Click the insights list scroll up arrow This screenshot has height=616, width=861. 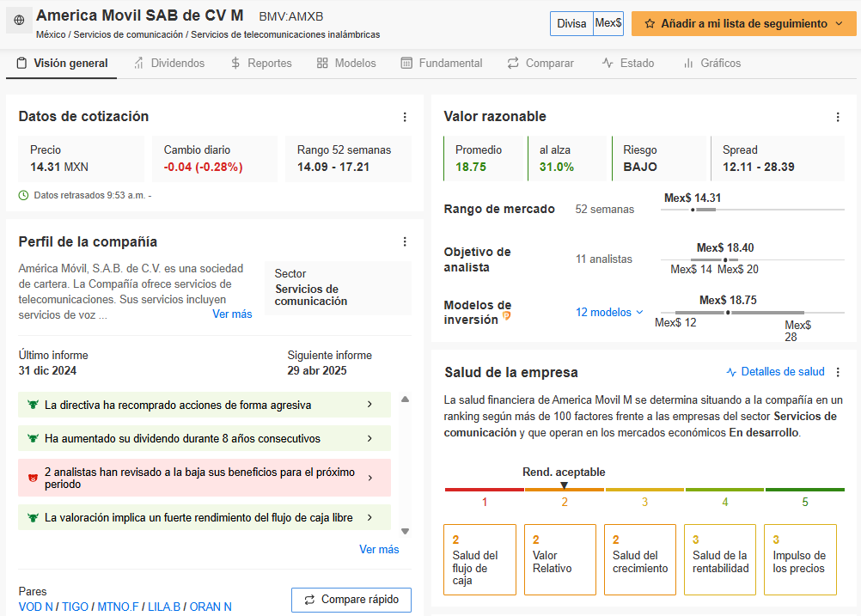(x=406, y=399)
